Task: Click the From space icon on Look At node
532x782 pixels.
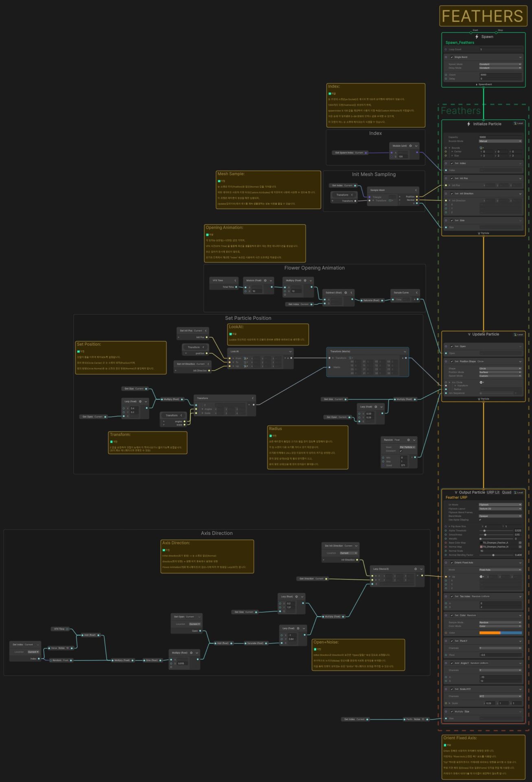Action: 246,358
